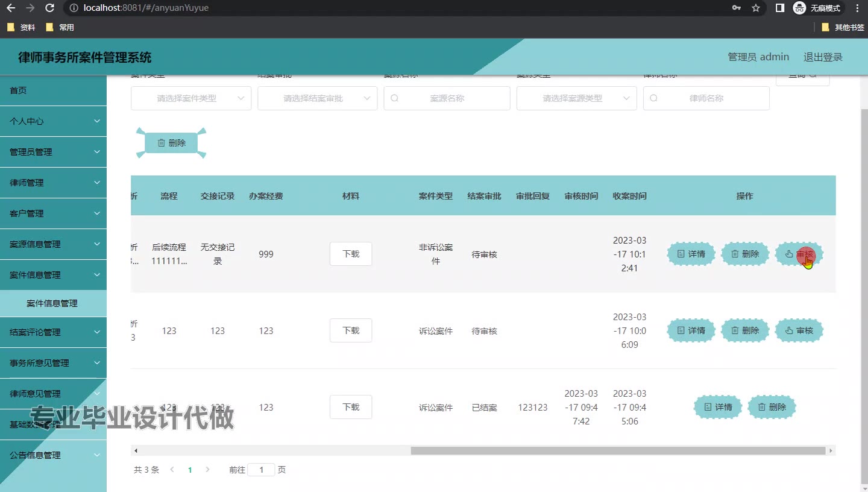Click the 123123 审批回复 cell

click(x=533, y=408)
